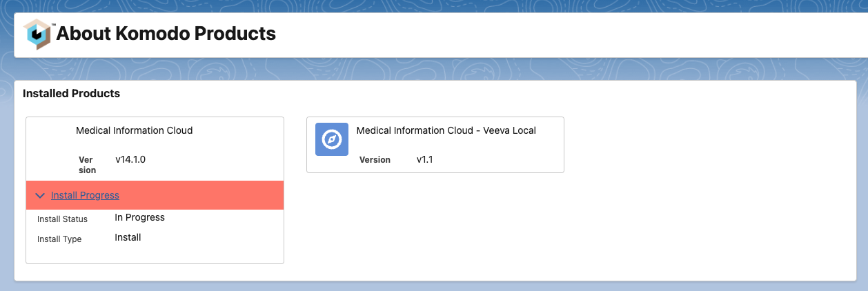Click the Installed Products heading

click(x=71, y=93)
